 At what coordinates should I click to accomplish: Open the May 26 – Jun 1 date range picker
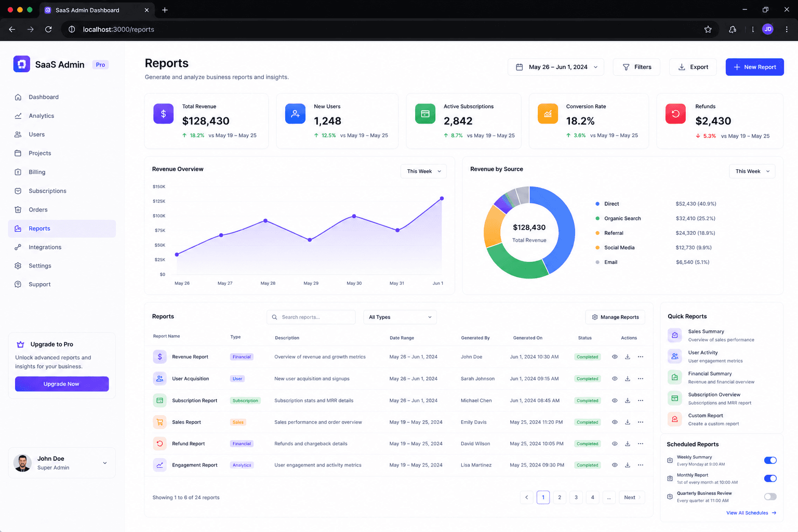point(556,67)
